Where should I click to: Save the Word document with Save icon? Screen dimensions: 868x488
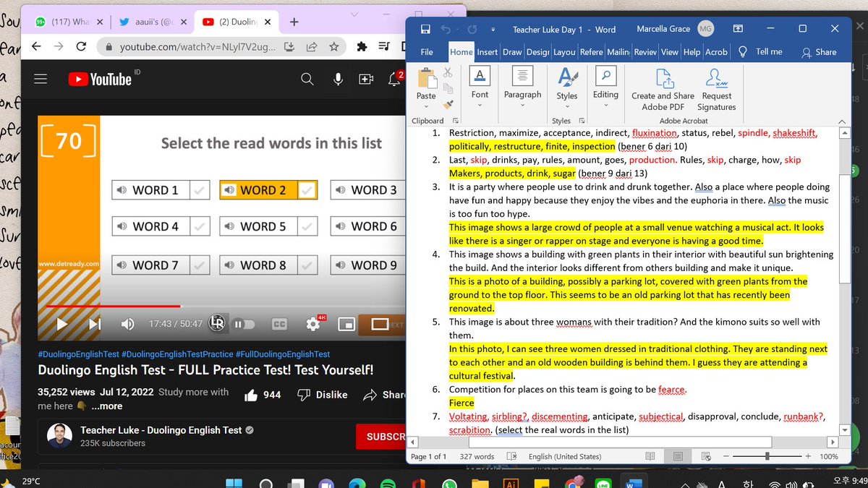[x=425, y=30]
